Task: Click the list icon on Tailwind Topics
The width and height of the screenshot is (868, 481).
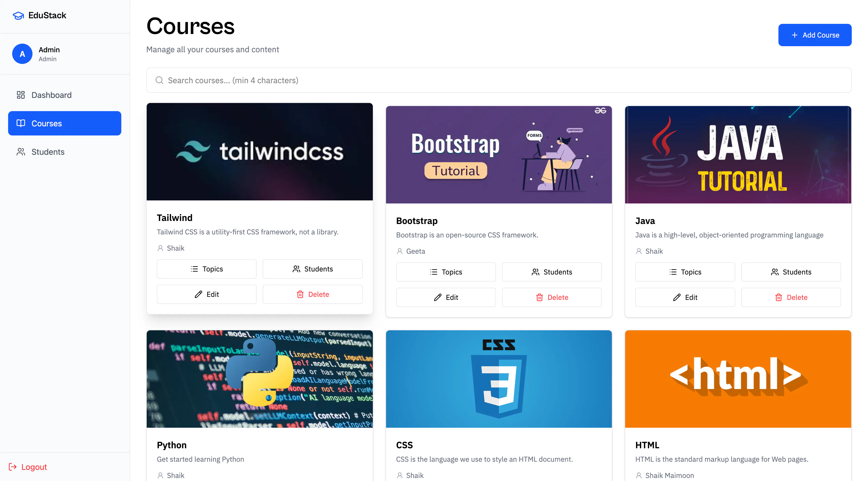Action: 194,269
